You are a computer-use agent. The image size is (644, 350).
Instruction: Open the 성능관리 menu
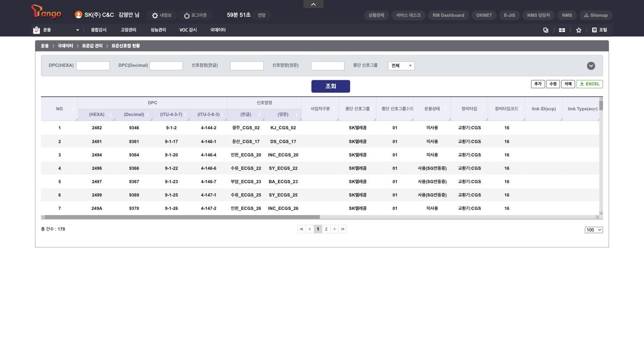[x=158, y=30]
